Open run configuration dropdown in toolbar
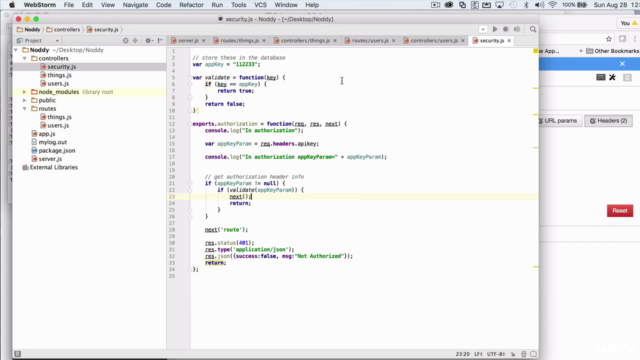This screenshot has width=640, height=360. [483, 29]
